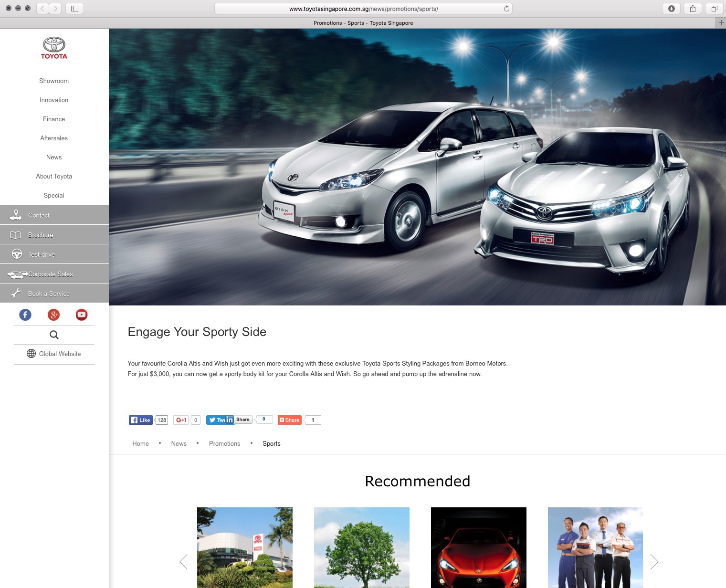Open the Facebook social icon

25,315
